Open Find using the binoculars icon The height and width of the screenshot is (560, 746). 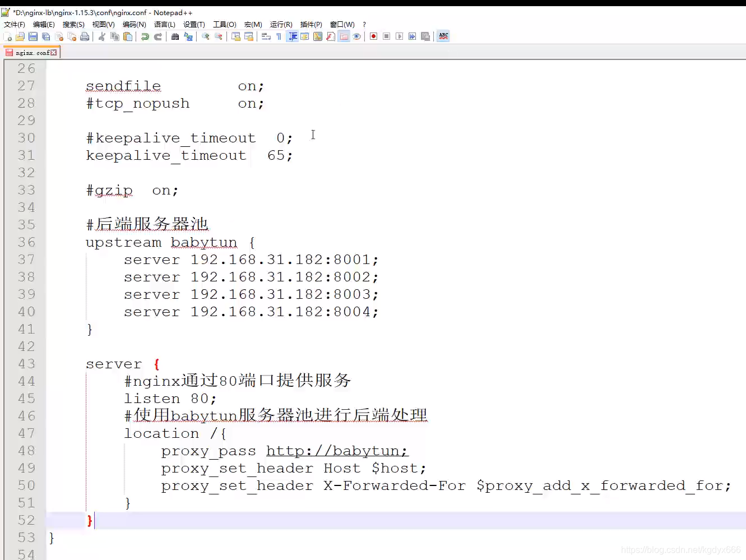pyautogui.click(x=175, y=36)
